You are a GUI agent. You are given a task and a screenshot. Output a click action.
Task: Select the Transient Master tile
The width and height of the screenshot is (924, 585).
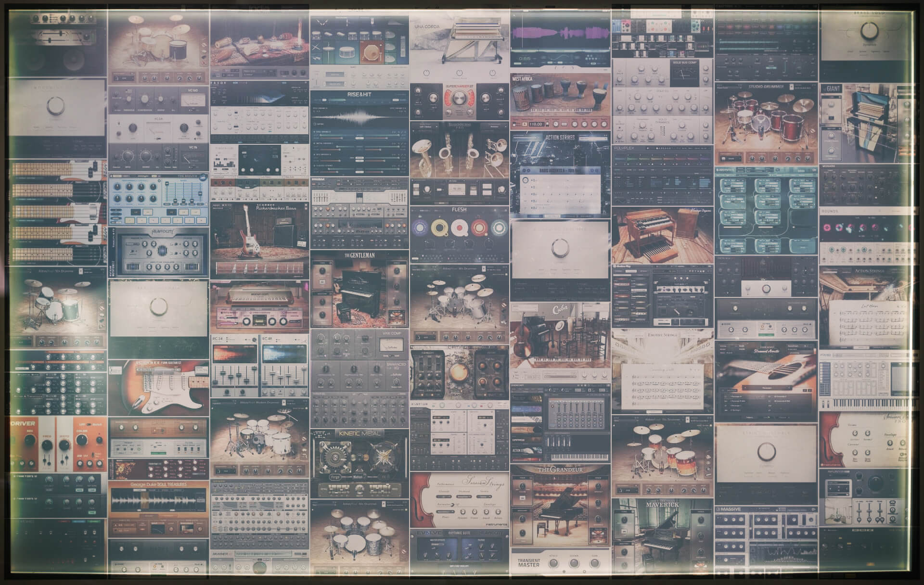point(560,561)
